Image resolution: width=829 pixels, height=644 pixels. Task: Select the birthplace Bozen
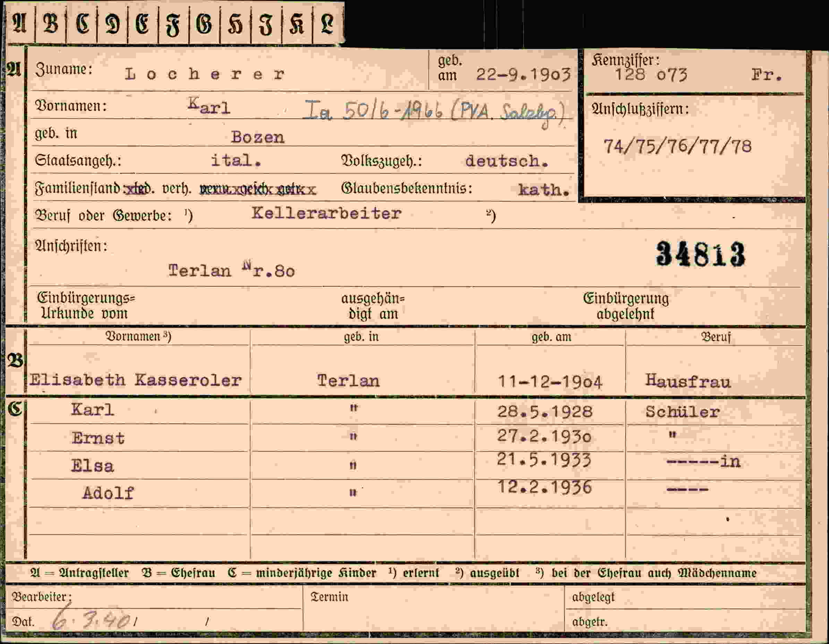click(257, 137)
